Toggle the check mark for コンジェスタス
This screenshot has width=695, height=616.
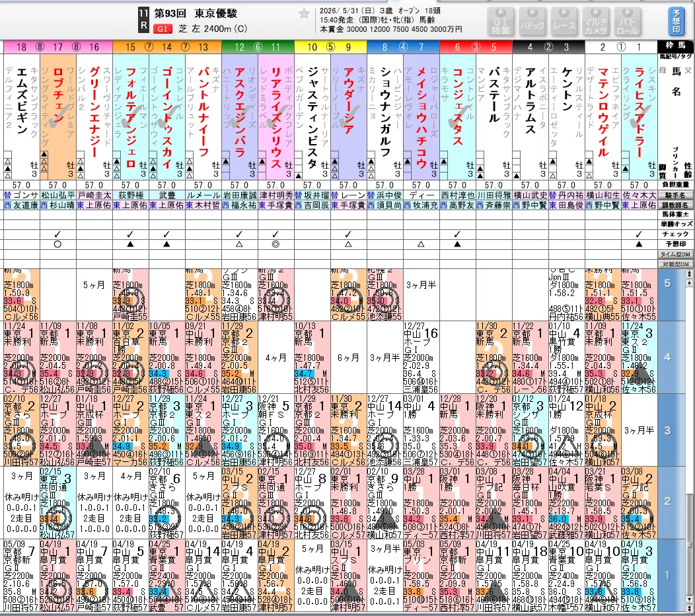(x=457, y=234)
